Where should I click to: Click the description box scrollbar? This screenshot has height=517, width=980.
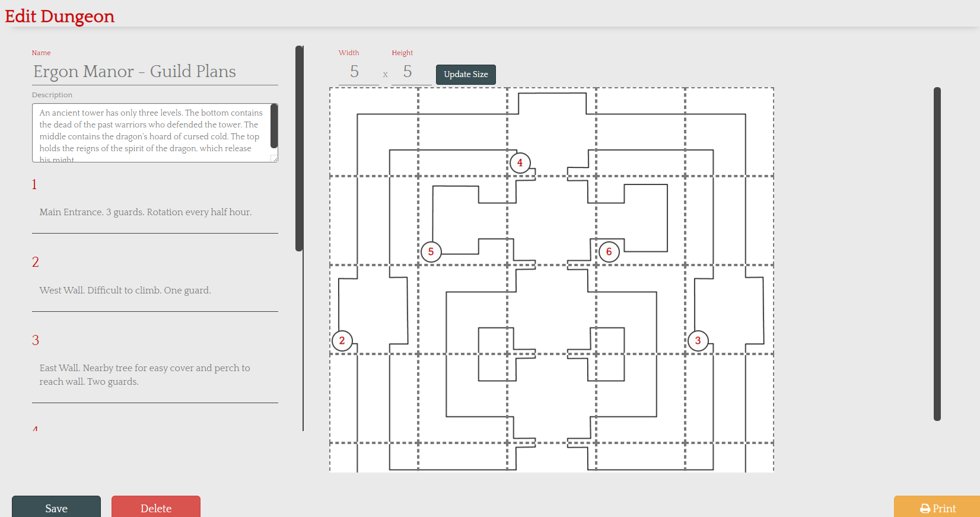(274, 126)
